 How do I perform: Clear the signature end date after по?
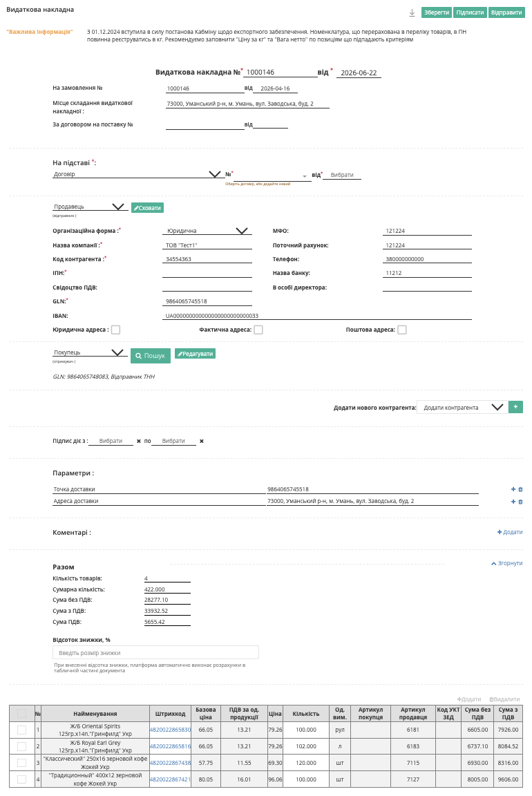click(202, 441)
